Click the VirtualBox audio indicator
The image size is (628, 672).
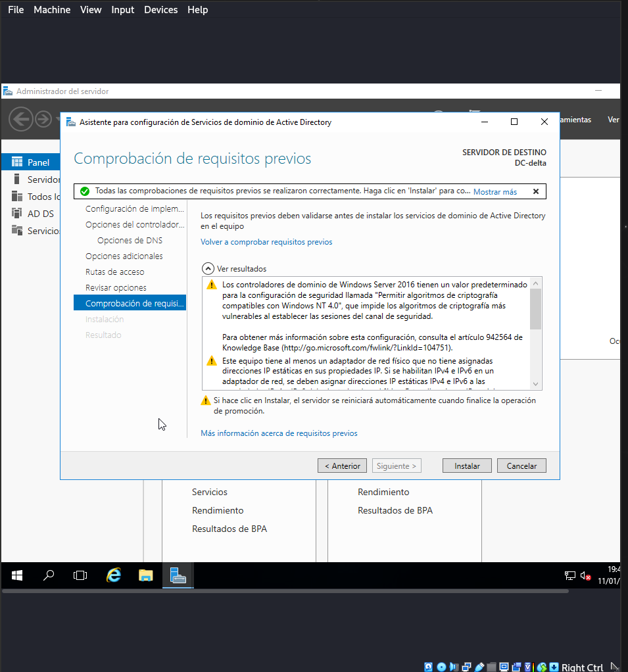454,667
